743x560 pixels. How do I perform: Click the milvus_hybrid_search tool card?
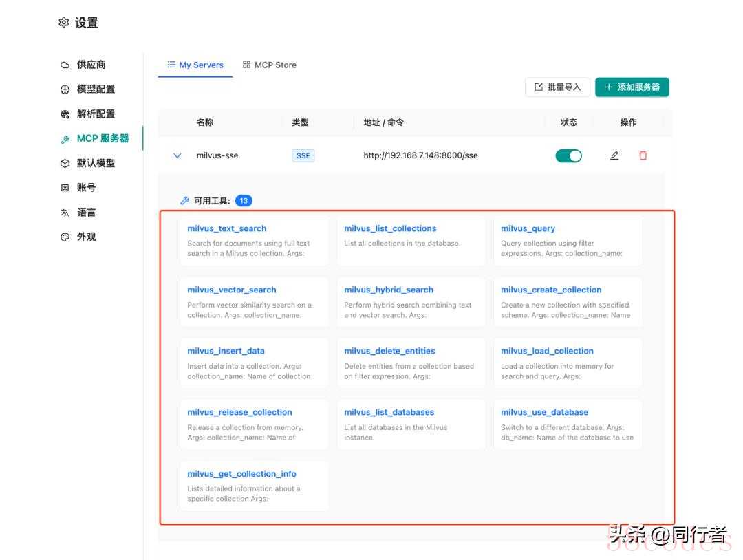(411, 302)
